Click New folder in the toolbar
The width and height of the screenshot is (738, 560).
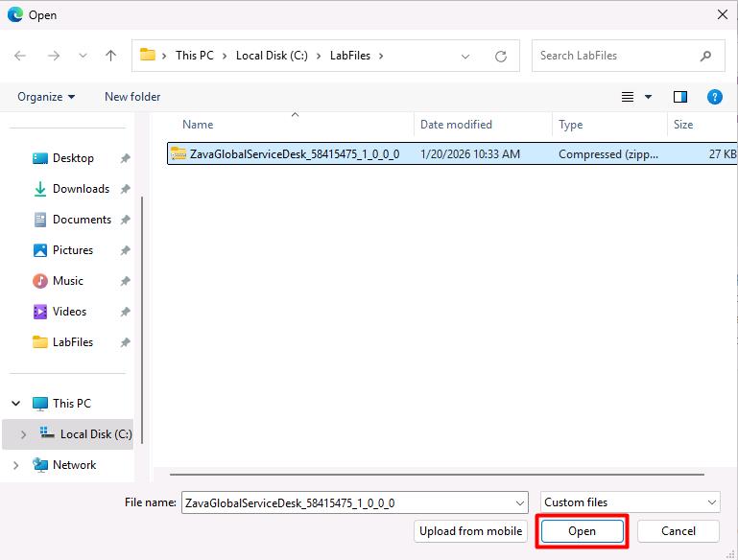(132, 97)
